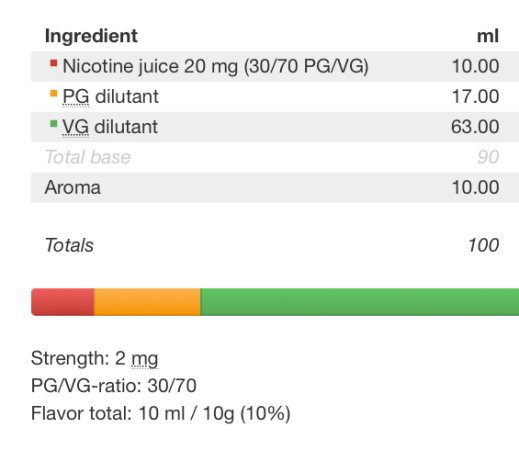Click the green VG dilutant color marker
The height and width of the screenshot is (450, 519).
tap(53, 124)
